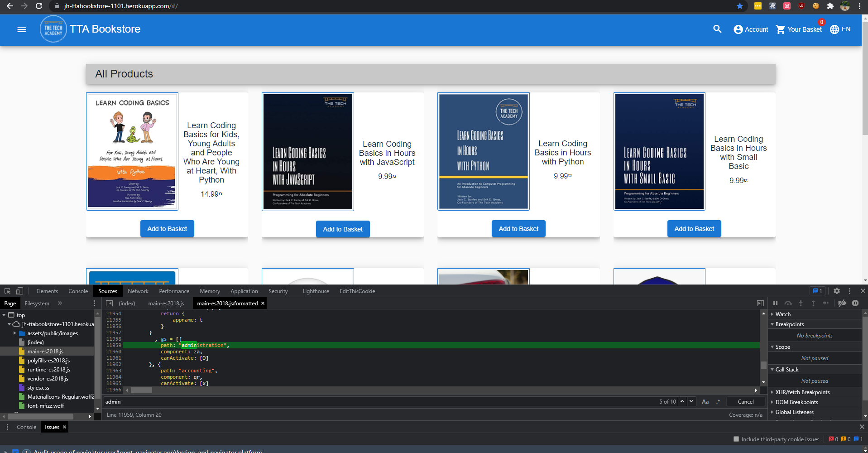The image size is (868, 453).
Task: Pause script execution
Action: pos(775,303)
